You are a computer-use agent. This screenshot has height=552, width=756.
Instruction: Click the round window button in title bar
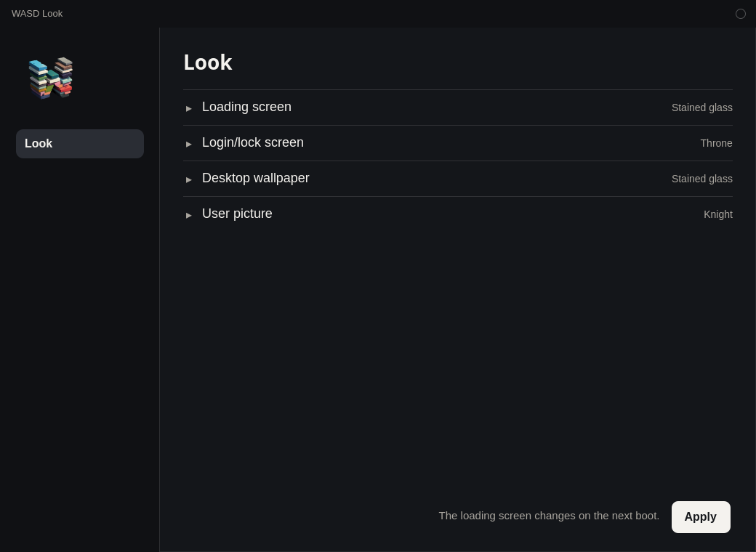click(x=740, y=14)
